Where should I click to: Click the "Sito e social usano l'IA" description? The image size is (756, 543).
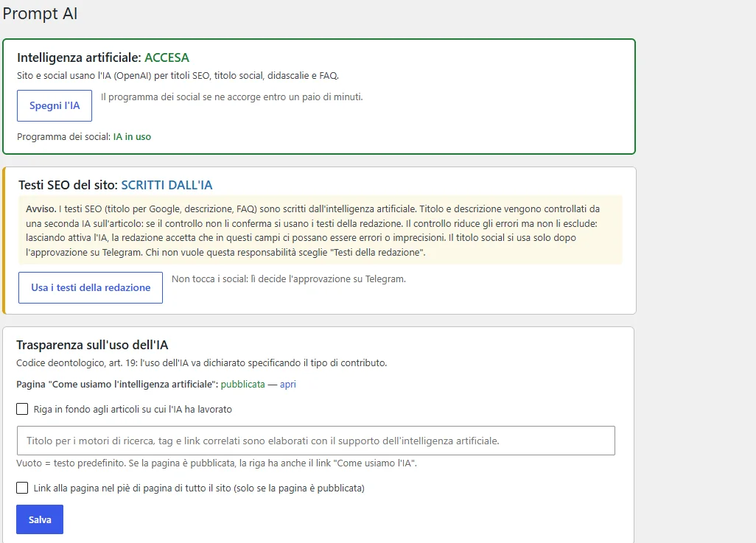tap(178, 76)
